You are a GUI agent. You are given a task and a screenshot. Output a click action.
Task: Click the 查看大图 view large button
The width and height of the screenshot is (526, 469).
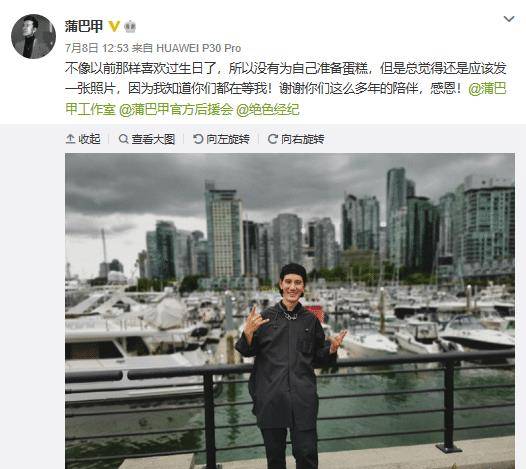point(147,139)
